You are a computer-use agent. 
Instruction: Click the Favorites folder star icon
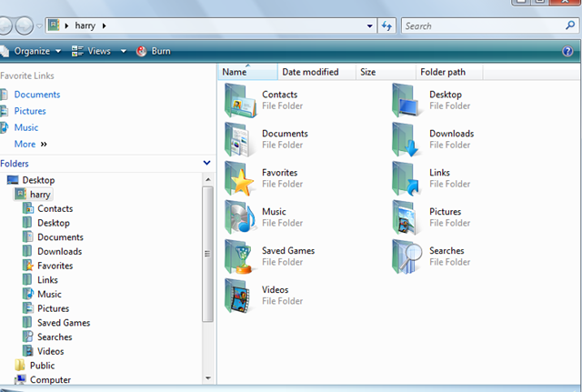pos(240,178)
